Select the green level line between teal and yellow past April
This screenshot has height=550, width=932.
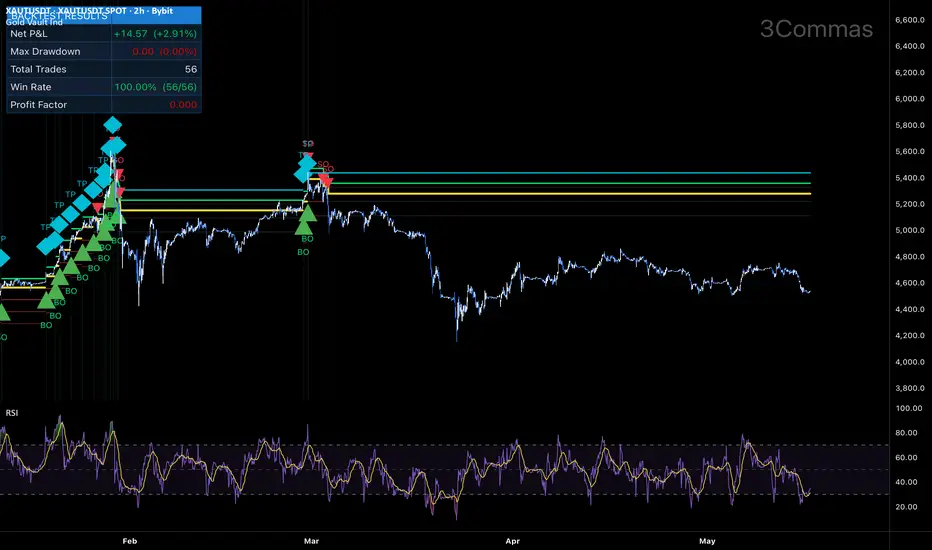tap(568, 183)
